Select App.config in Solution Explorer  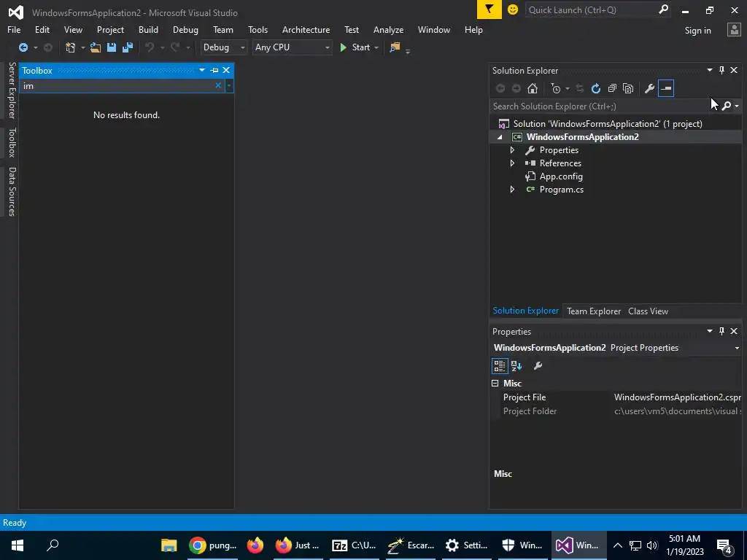[561, 176]
